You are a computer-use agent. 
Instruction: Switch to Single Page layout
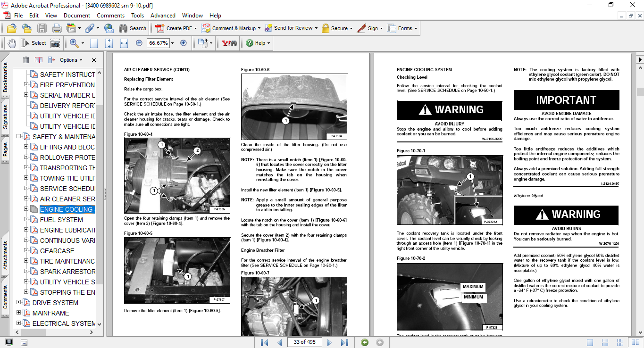pyautogui.click(x=590, y=342)
